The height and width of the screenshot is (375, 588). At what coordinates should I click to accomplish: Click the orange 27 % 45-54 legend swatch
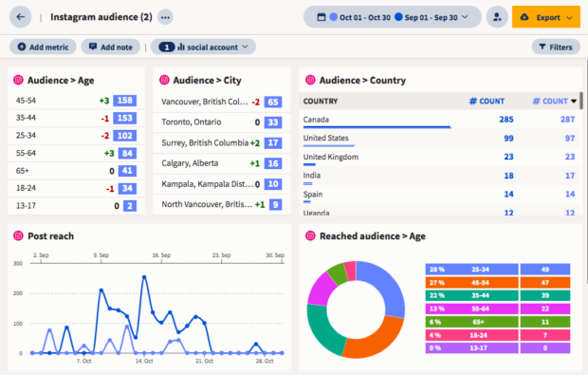(x=471, y=282)
